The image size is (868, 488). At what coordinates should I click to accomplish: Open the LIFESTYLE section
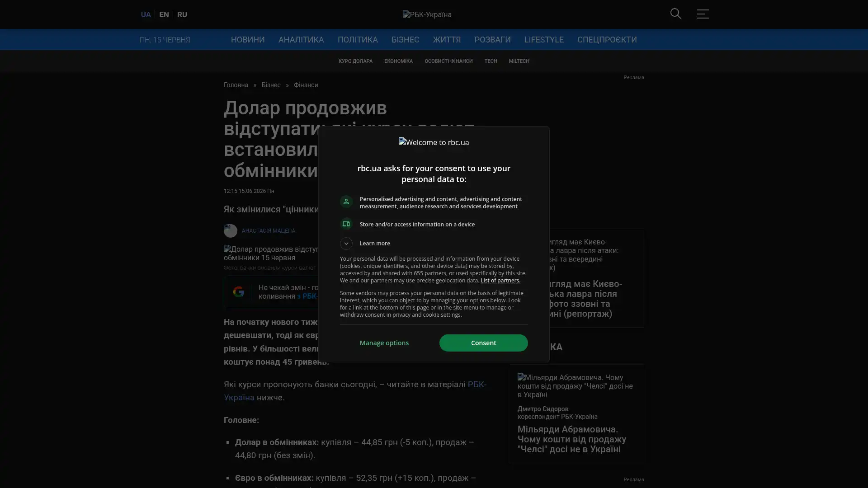544,40
